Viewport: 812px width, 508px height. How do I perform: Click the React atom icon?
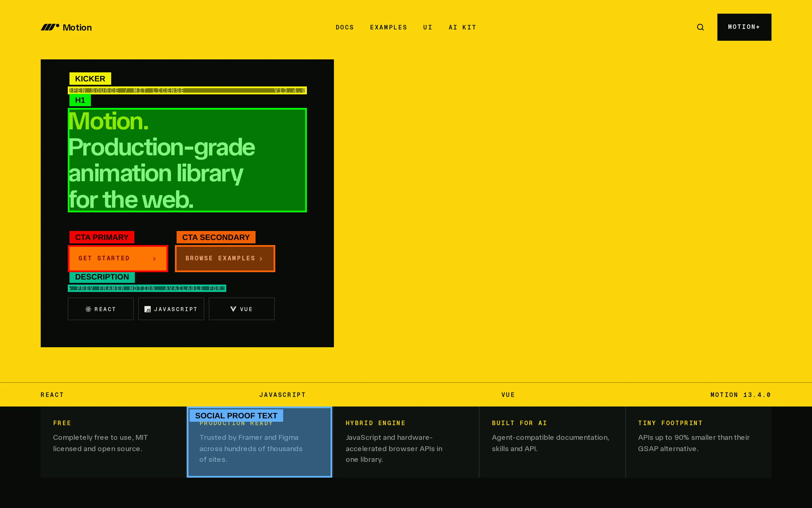pos(88,309)
